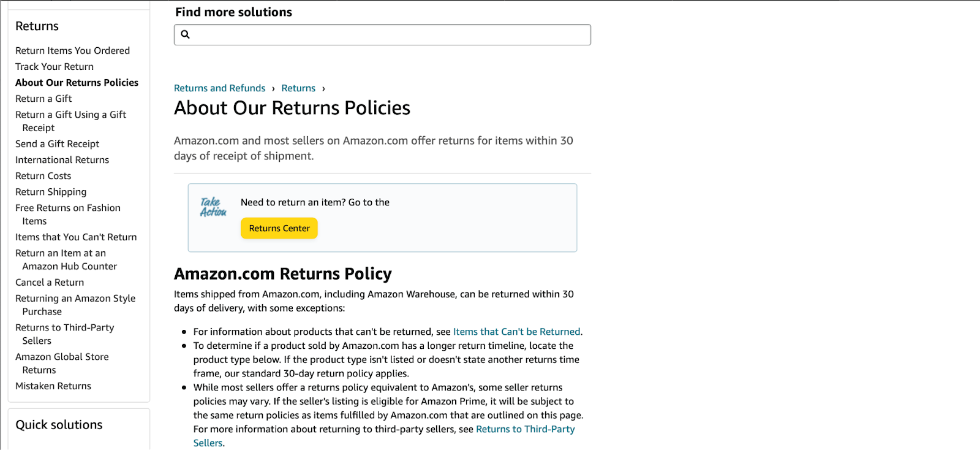Viewport: 980px width, 450px height.
Task: Open Track Your Return in sidebar
Action: pyautogui.click(x=55, y=67)
